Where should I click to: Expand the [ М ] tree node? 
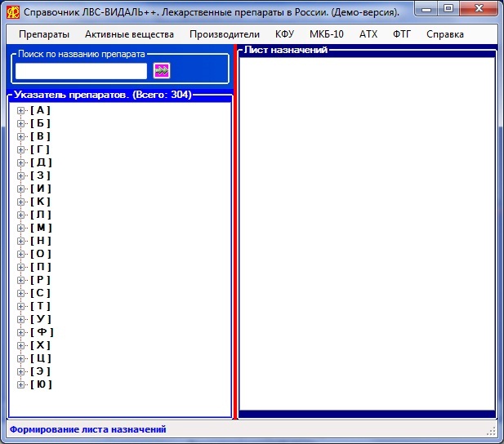pos(20,228)
